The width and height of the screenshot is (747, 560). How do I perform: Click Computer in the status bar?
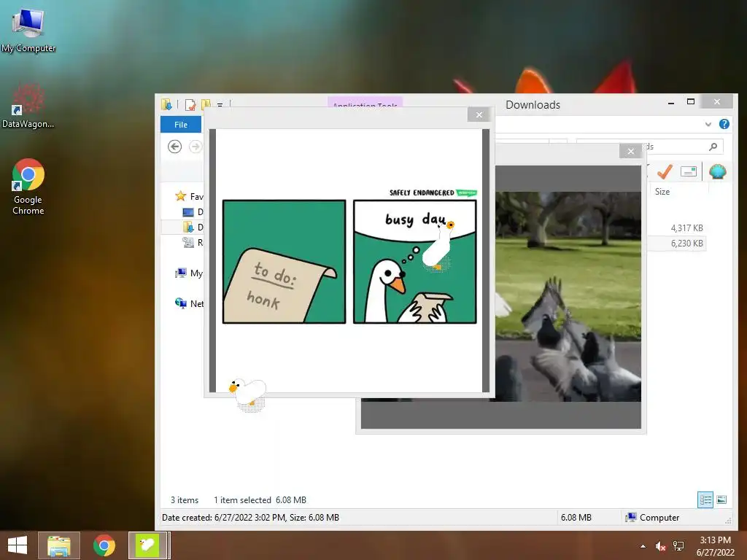[652, 518]
